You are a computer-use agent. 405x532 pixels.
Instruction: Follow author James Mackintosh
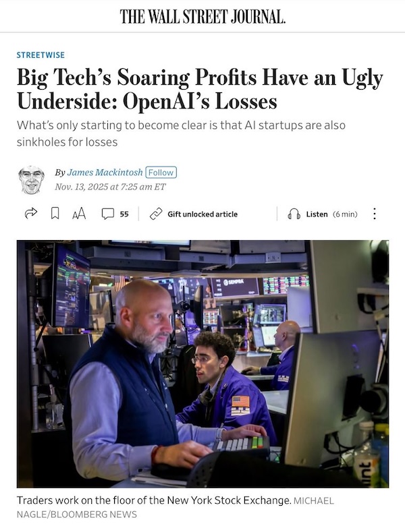[160, 173]
